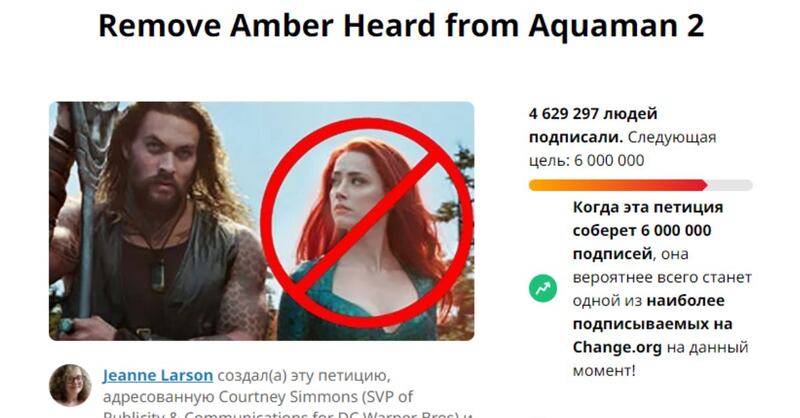Click 'Когда эта петиция соберет 6 000 000' text

pos(648,218)
